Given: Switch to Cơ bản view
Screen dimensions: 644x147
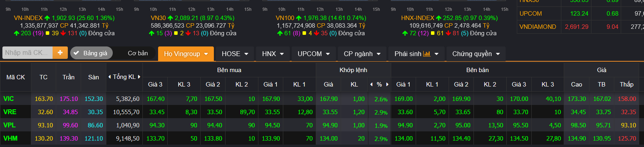Looking at the screenshot, I should [x=138, y=53].
